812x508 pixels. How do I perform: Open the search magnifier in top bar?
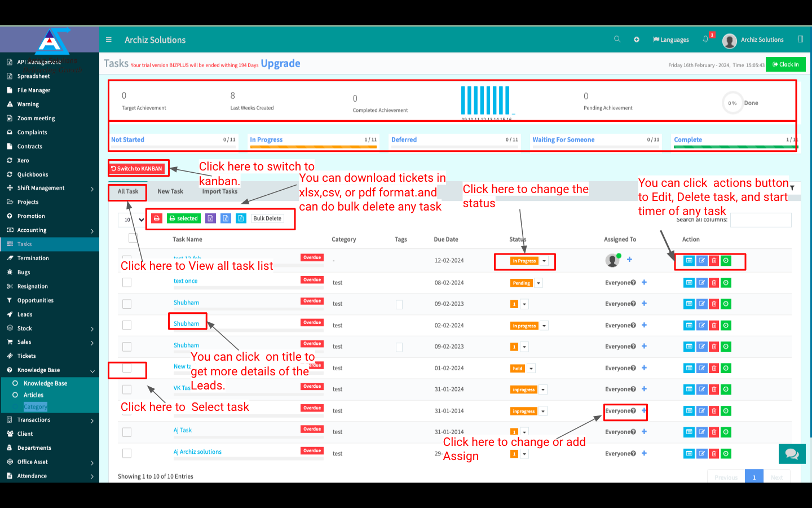(x=617, y=40)
